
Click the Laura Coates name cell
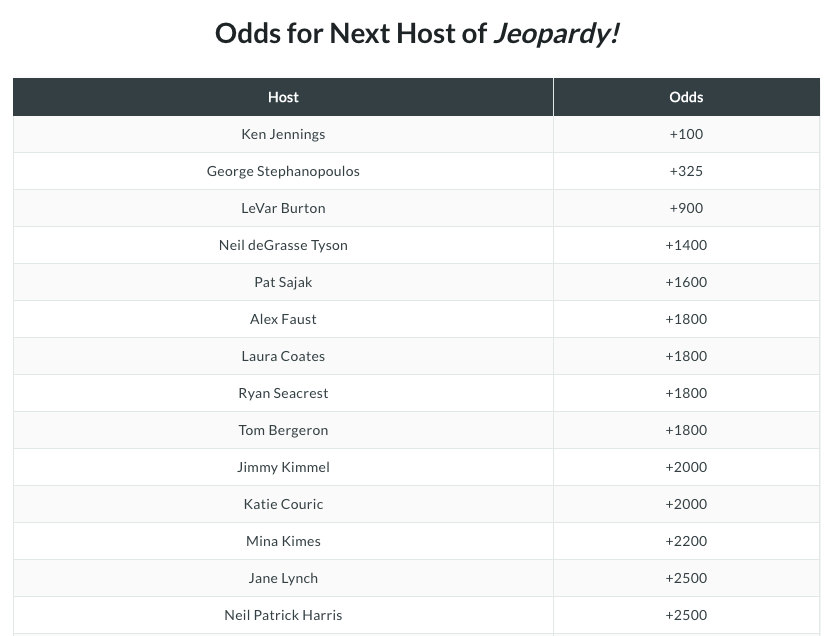(x=283, y=356)
